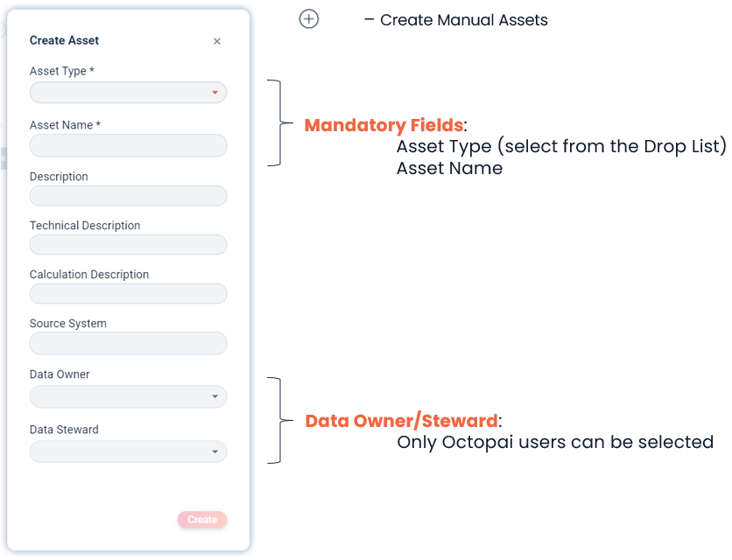Viewport: 732px width, 560px height.
Task: Focus the Source System field
Action: [x=128, y=343]
